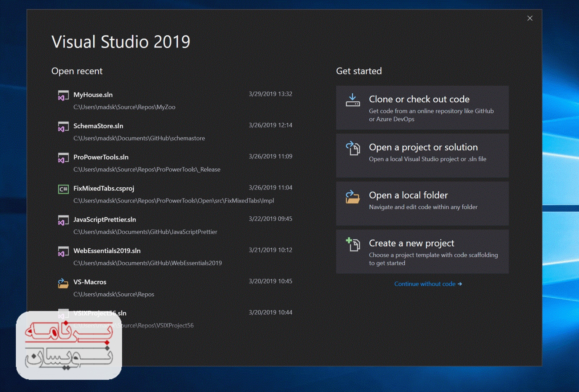Screen dimensions: 579x392
Task: Choose Open a project or solution
Action: point(422,156)
